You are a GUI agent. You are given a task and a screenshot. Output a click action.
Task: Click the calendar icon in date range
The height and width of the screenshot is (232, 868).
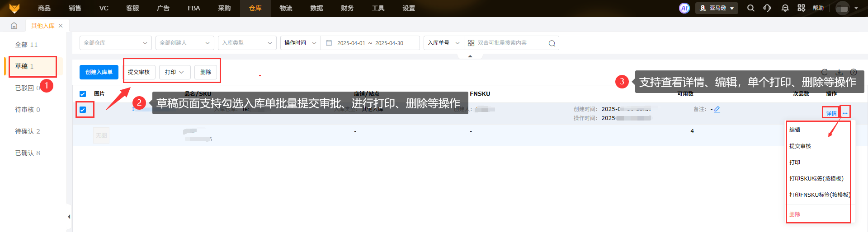pos(329,43)
